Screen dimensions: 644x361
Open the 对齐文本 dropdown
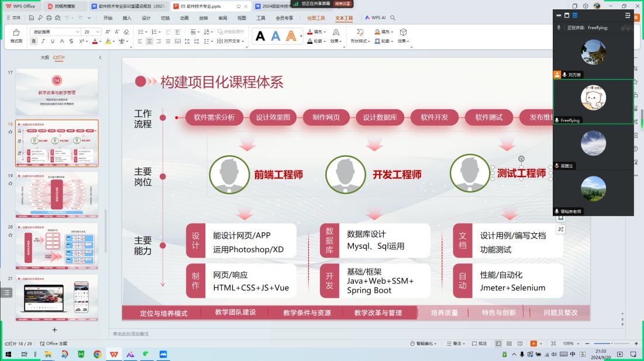[231, 41]
